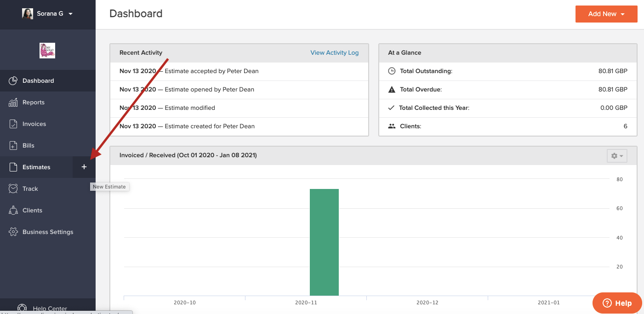Click the Bills document icon
Image resolution: width=644 pixels, height=314 pixels.
click(x=13, y=146)
